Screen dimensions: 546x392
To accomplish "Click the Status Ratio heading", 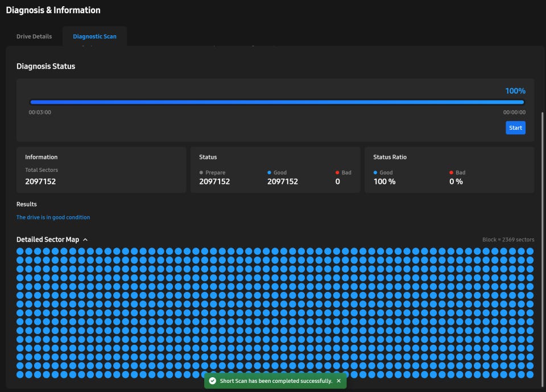I will point(390,157).
